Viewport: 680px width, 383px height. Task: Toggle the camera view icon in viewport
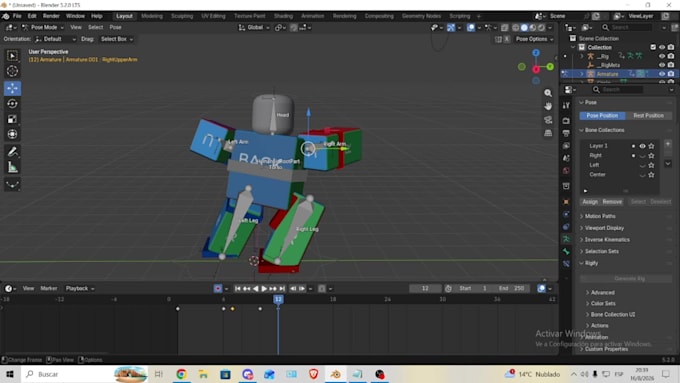[548, 120]
